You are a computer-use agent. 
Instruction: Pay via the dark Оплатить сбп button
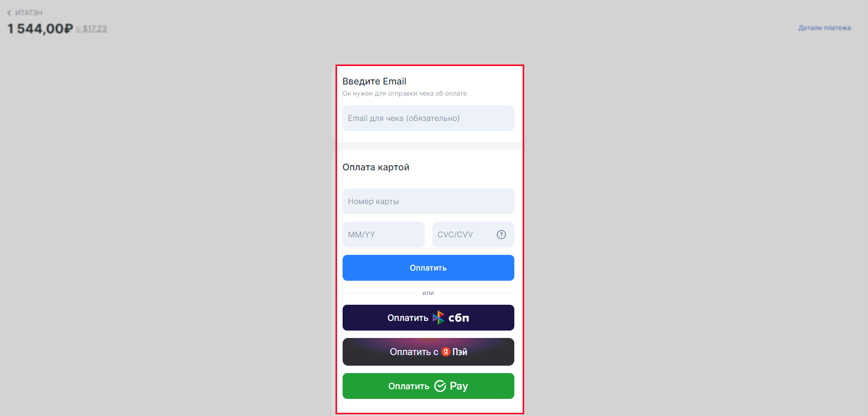click(428, 318)
